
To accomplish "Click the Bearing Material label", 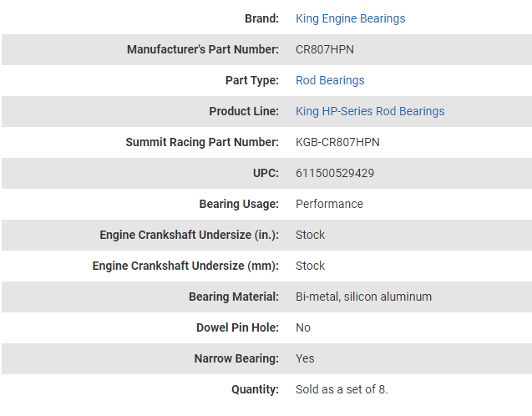I will click(234, 297).
